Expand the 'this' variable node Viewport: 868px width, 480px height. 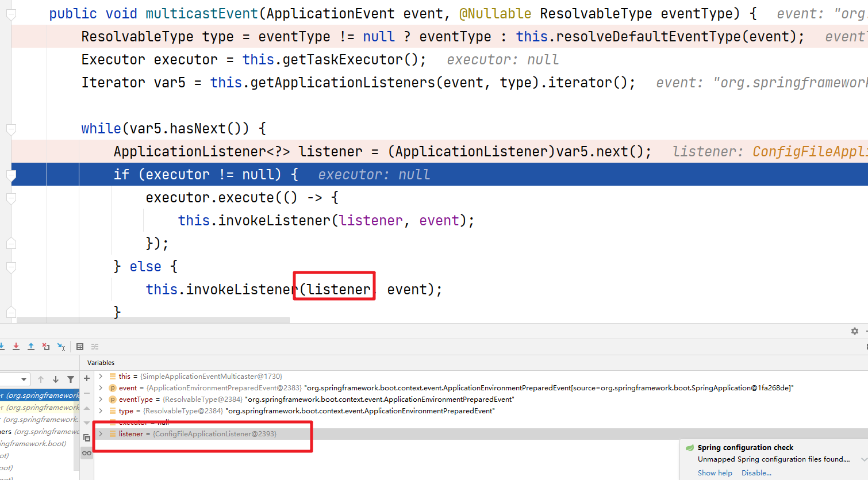click(101, 377)
